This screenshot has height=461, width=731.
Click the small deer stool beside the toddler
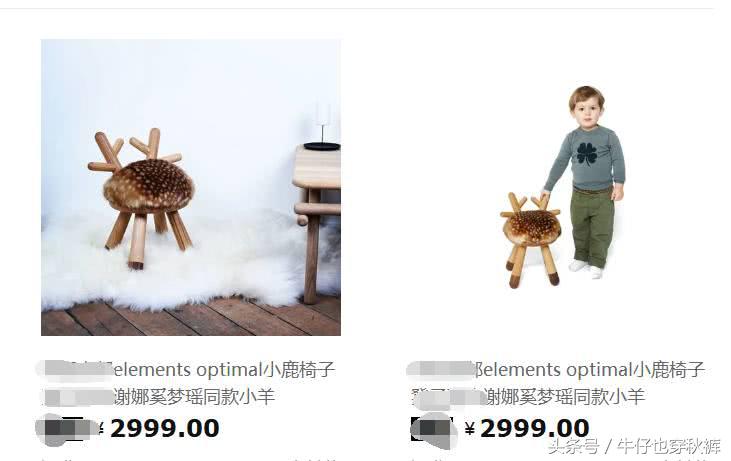[531, 240]
